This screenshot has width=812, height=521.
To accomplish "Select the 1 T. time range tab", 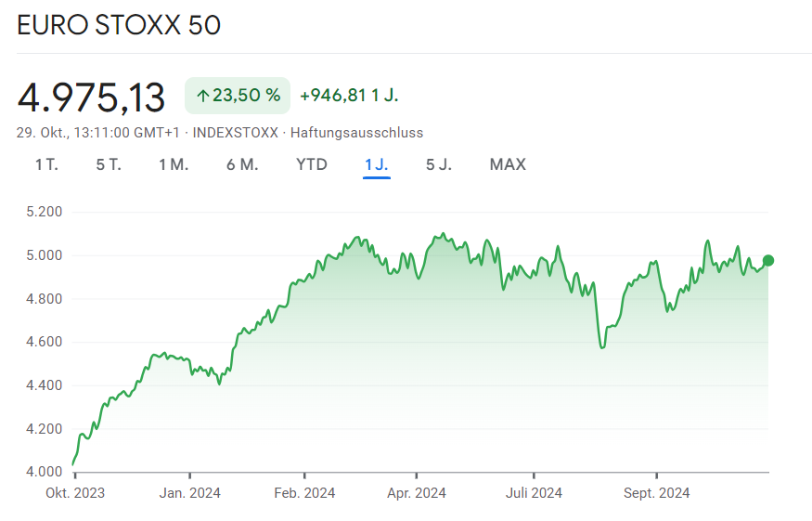I will [x=46, y=165].
